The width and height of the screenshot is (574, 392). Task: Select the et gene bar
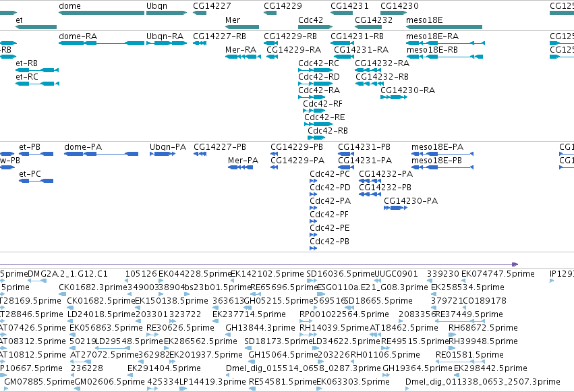coord(36,27)
